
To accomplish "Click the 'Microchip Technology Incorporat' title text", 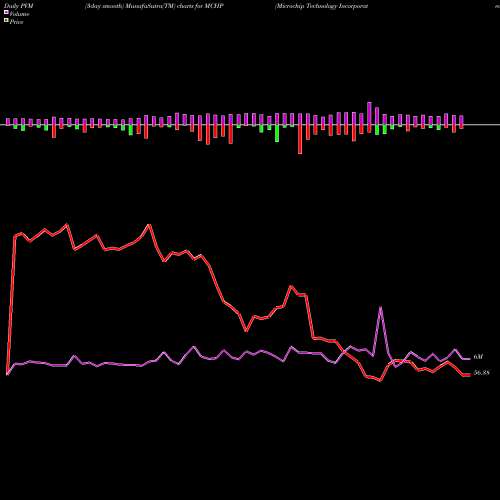I will tap(322, 6).
